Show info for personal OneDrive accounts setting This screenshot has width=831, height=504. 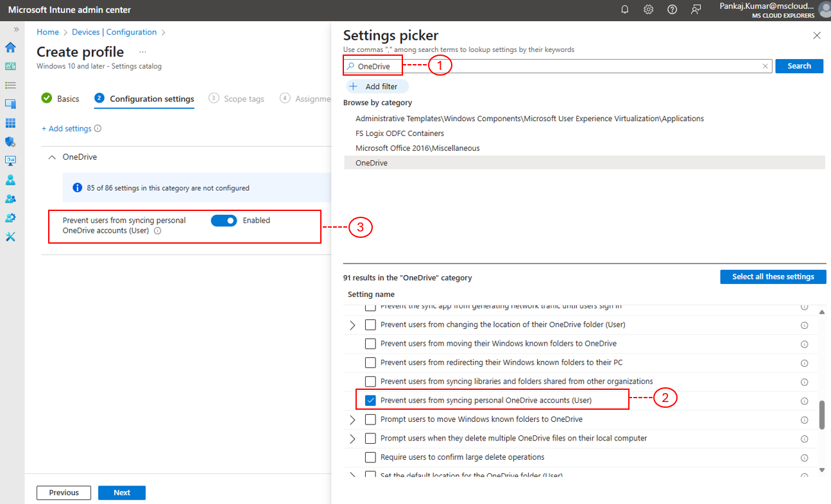pyautogui.click(x=157, y=231)
